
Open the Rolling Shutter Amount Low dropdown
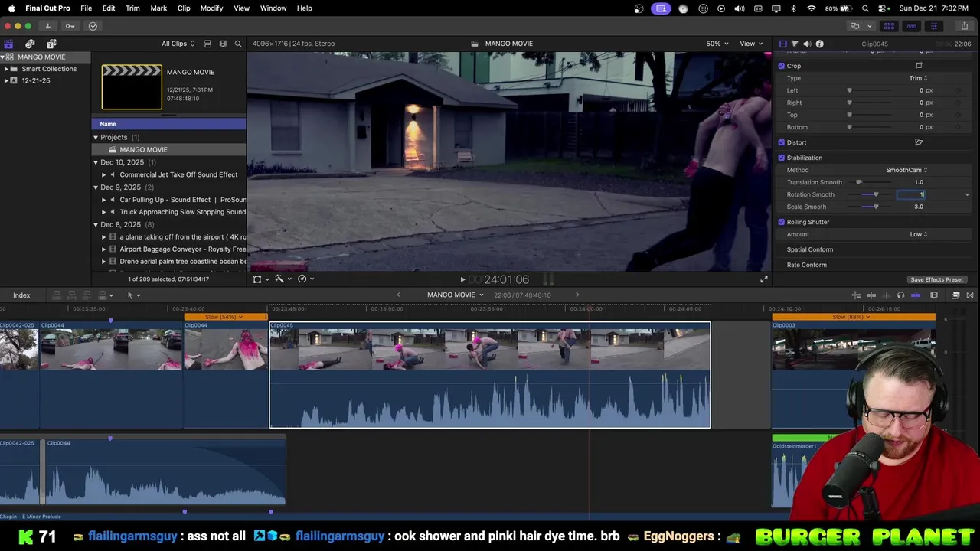(x=919, y=234)
